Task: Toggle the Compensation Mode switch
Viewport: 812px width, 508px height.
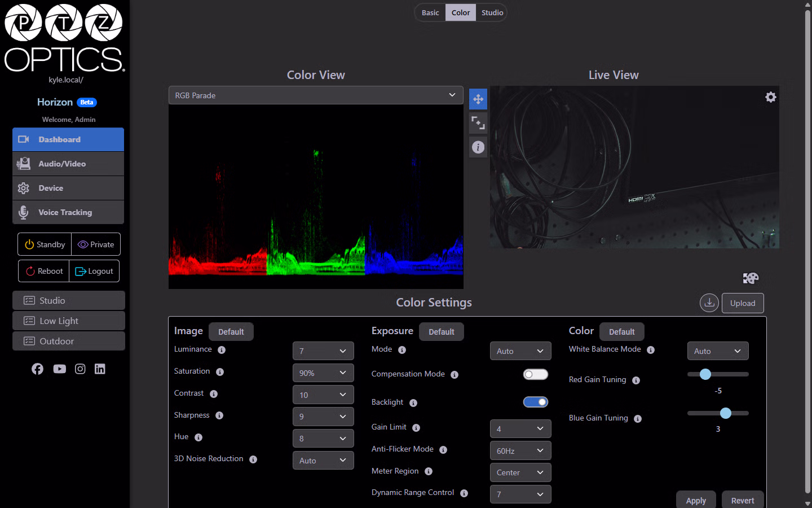Action: click(536, 374)
